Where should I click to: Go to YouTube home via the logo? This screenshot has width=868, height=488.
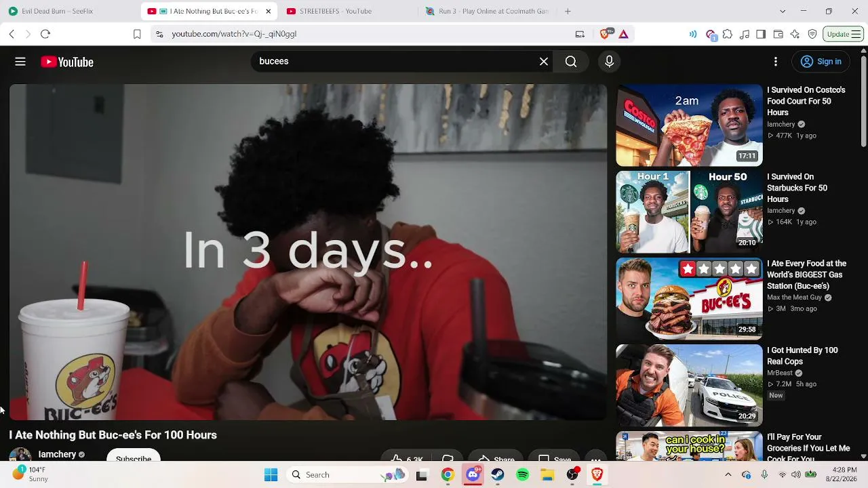(x=67, y=62)
